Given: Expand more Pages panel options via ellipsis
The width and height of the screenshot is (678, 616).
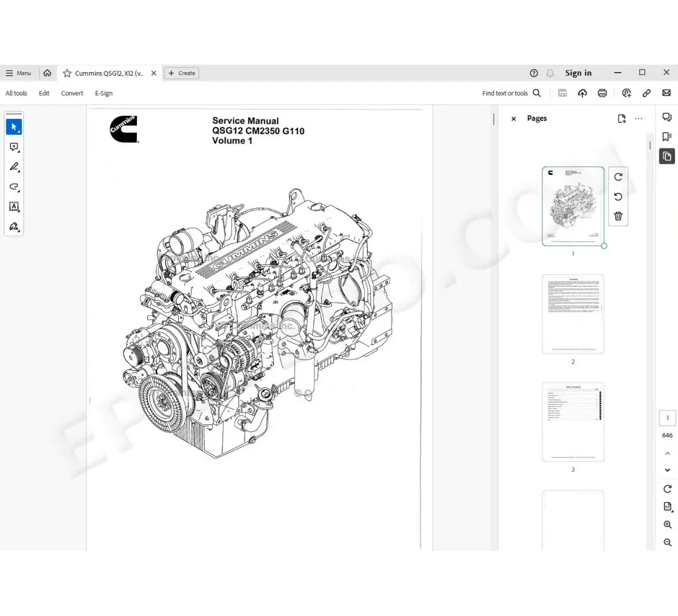Looking at the screenshot, I should click(x=639, y=118).
